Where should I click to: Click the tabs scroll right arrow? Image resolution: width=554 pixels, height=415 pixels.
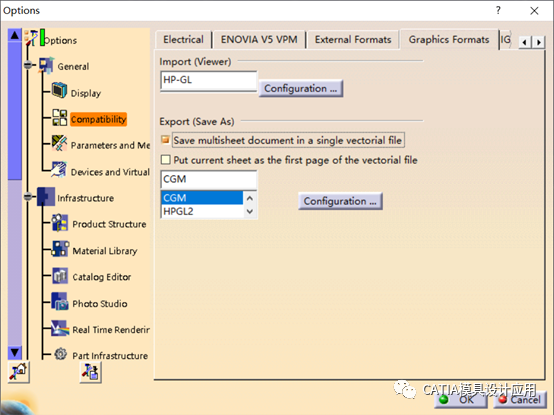[538, 42]
